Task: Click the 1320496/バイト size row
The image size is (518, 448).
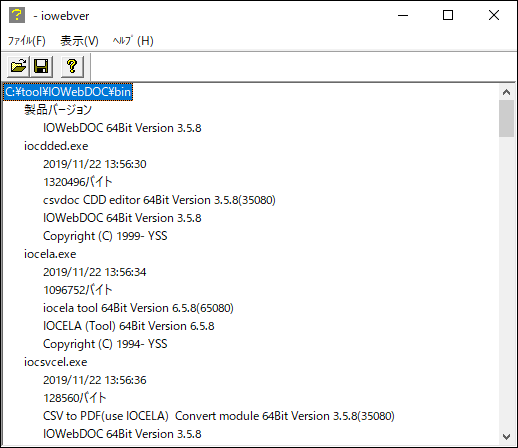Action: [x=78, y=182]
